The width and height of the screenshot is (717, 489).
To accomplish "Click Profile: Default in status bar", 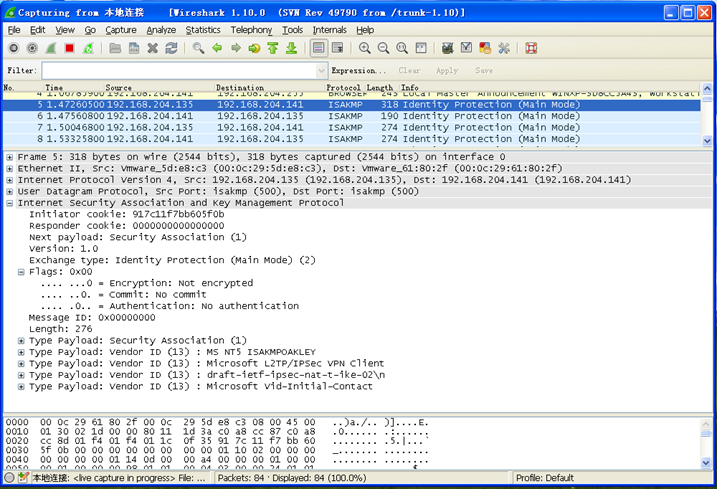I will click(x=546, y=478).
